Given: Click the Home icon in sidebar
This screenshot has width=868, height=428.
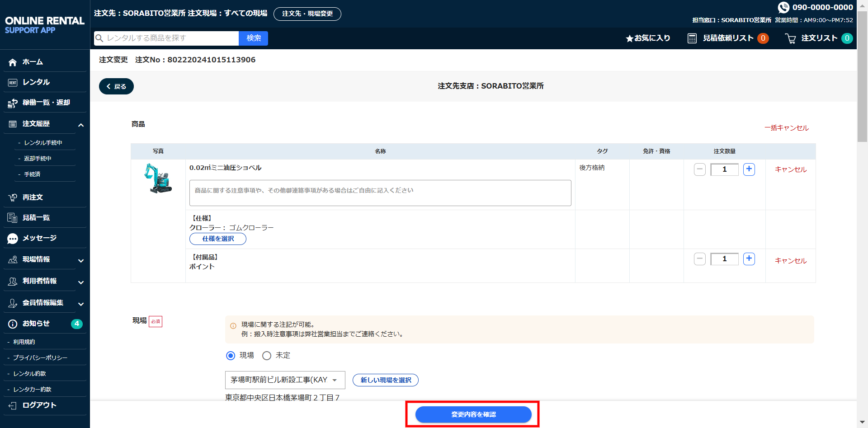Looking at the screenshot, I should 13,62.
